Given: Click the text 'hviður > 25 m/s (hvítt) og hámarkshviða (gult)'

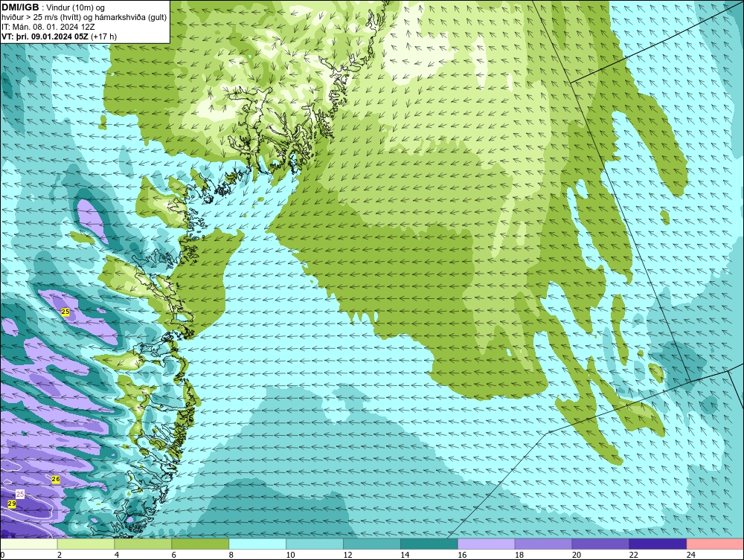Looking at the screenshot, I should pos(84,17).
